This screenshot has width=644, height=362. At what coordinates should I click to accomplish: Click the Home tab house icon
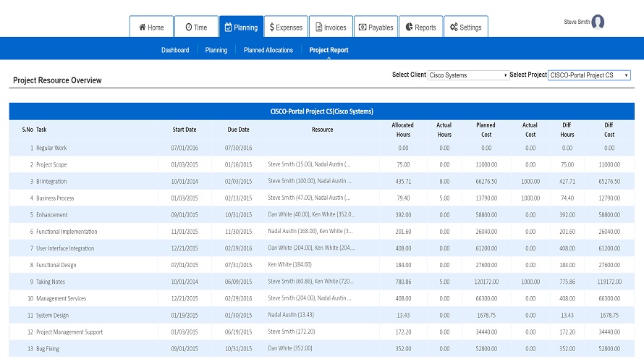click(x=142, y=28)
